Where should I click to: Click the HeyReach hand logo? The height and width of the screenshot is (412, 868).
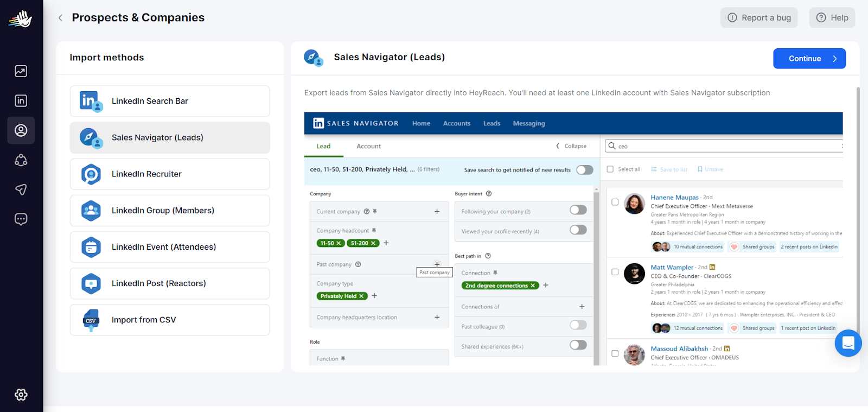tap(21, 19)
